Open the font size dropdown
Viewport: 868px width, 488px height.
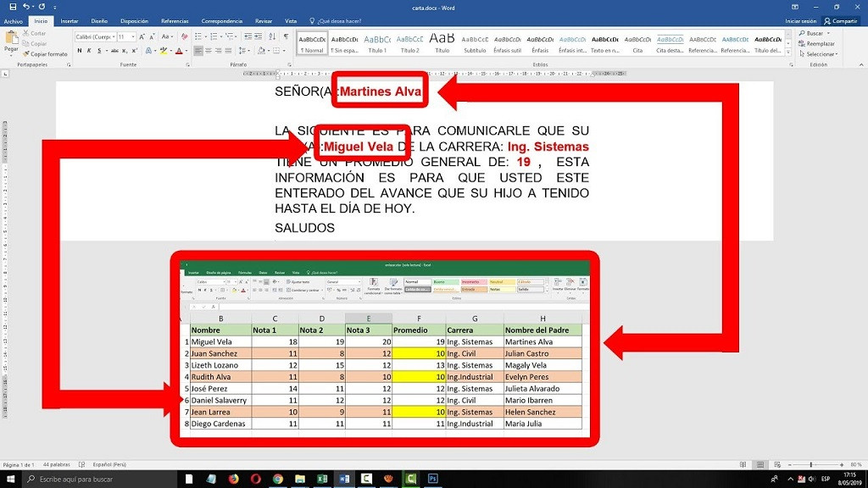[x=133, y=36]
